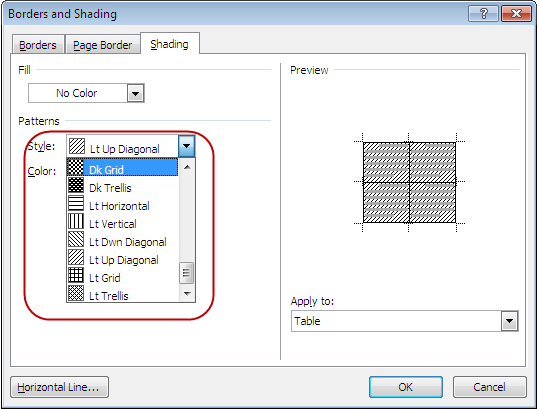Open the Horizontal Line dialog button
Viewport: 539px width, 409px height.
[59, 387]
